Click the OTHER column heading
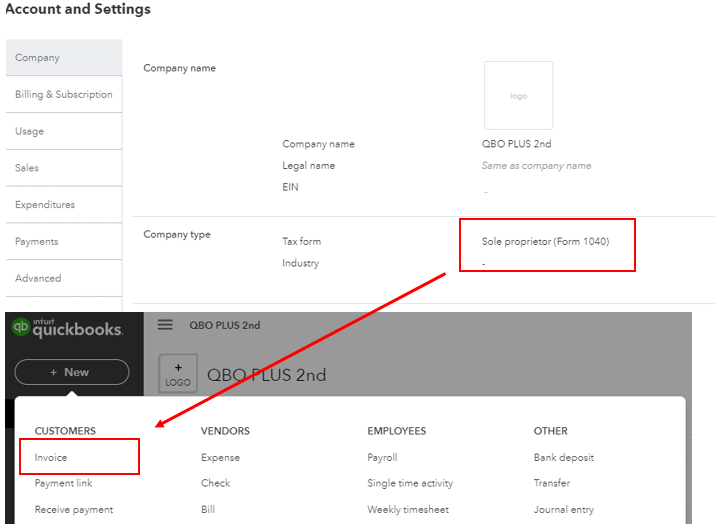 (550, 431)
